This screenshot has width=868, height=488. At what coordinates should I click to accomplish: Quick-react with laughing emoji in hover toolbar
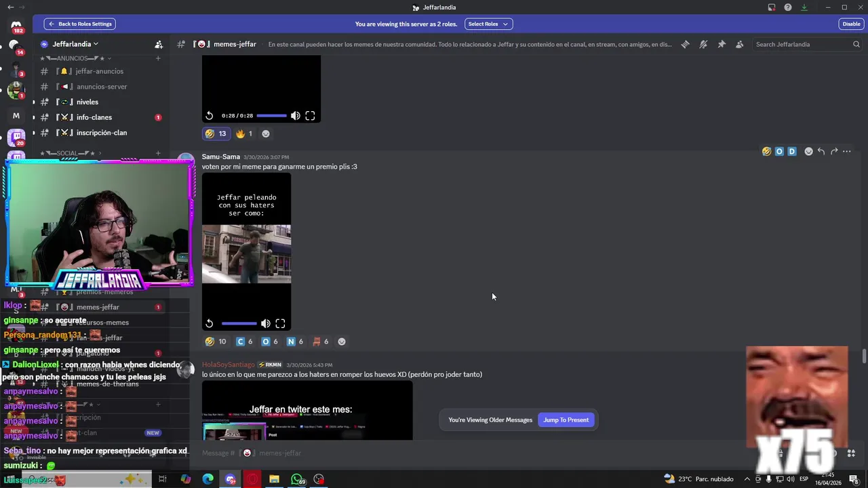(766, 151)
